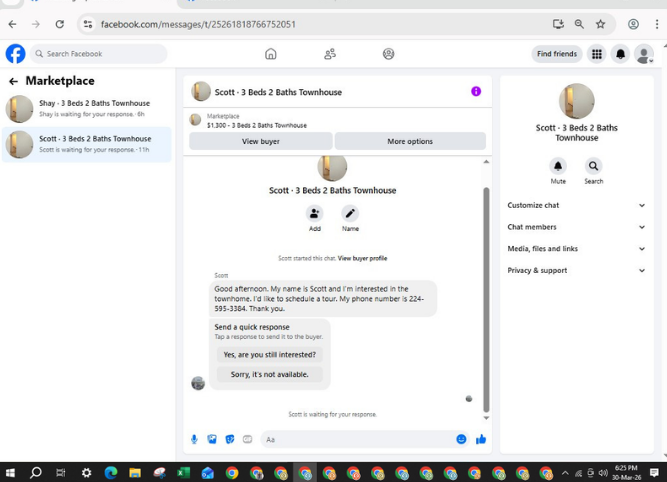The height and width of the screenshot is (482, 667).
Task: Click the browser zoom magnifier icon
Action: (579, 24)
